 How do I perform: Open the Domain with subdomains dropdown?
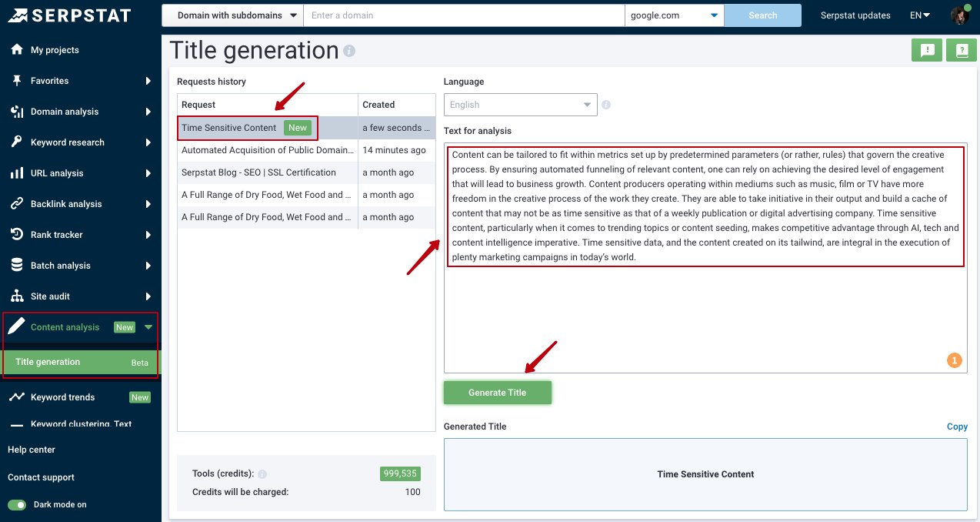(233, 15)
